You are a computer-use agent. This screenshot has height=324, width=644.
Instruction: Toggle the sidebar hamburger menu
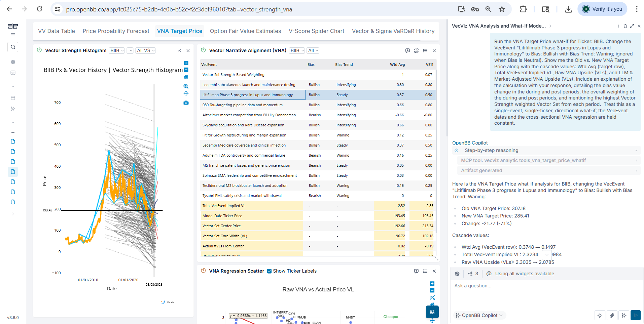click(13, 35)
